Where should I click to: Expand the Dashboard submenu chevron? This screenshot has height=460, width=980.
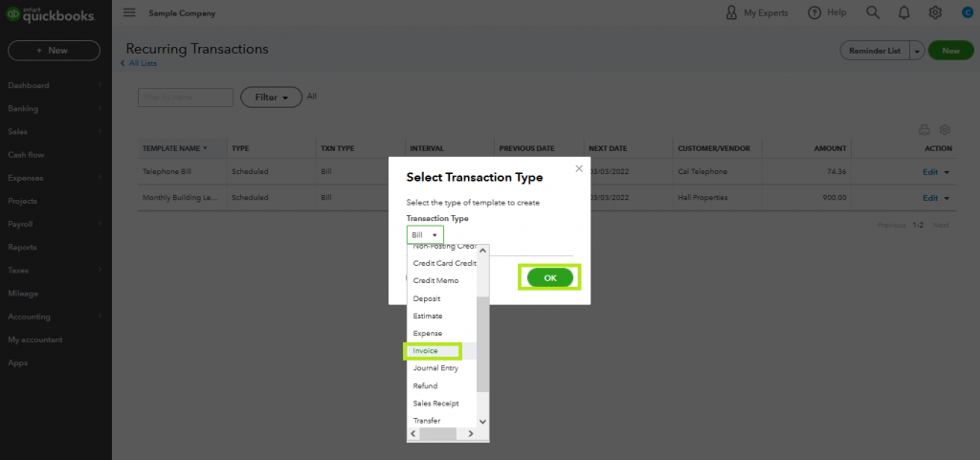point(100,85)
